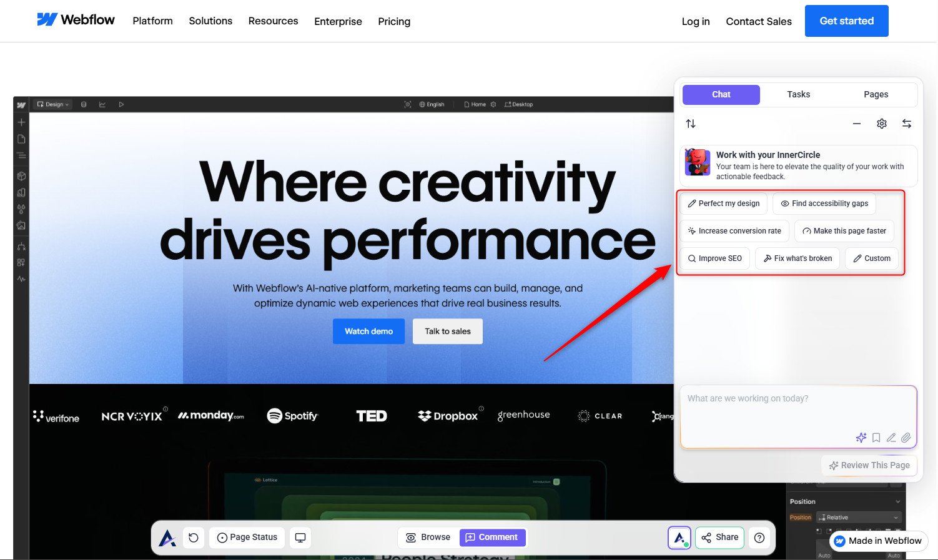Collapse the Position section chevron

point(898,501)
